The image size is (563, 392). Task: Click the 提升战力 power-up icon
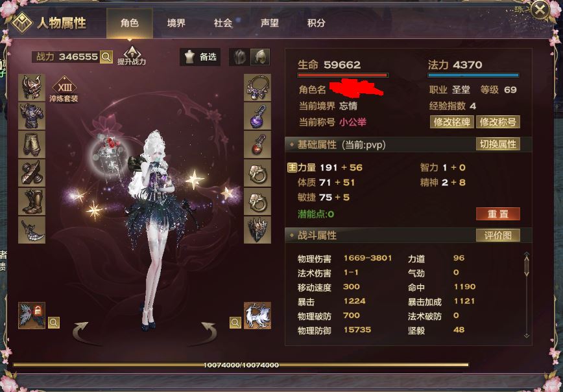[x=132, y=56]
